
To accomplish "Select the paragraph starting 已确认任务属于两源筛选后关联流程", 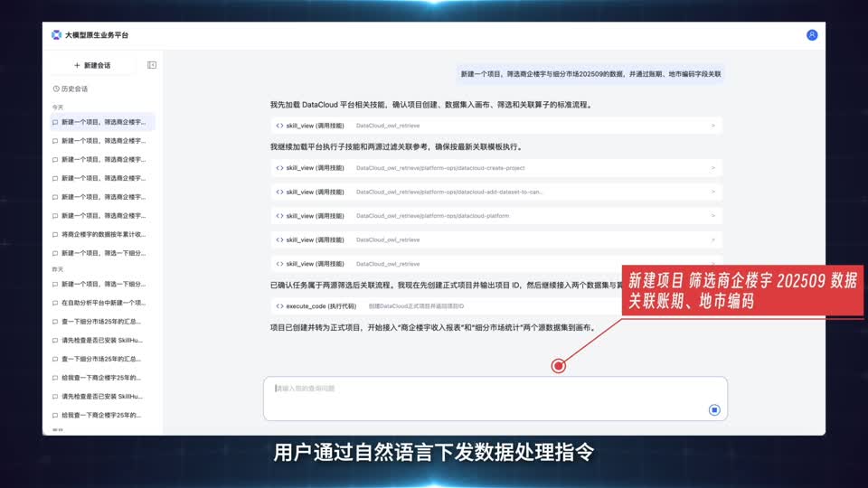I will 446,286.
